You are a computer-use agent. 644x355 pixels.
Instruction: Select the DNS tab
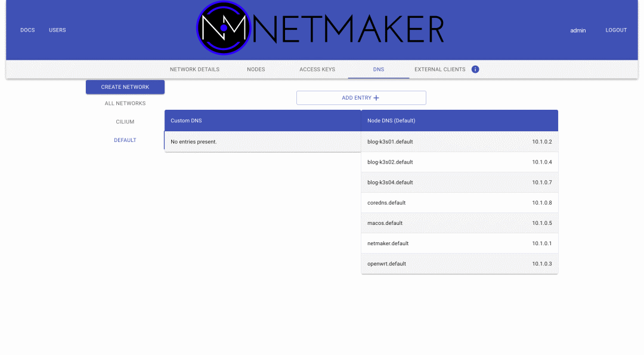point(379,69)
